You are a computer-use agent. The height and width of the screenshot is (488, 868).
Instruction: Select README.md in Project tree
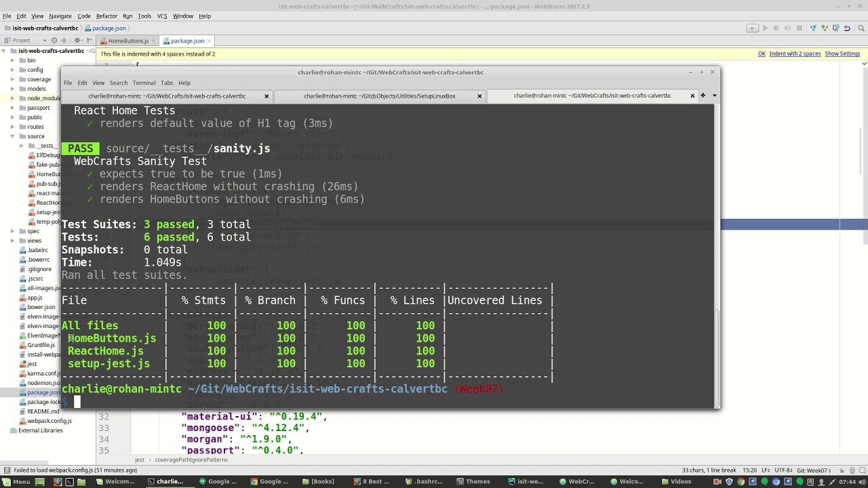pyautogui.click(x=43, y=411)
